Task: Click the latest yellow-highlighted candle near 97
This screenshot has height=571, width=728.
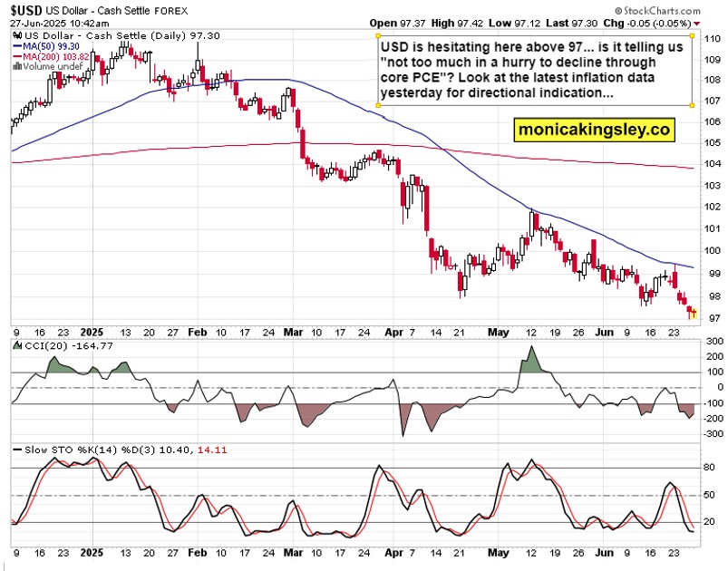Action: (694, 314)
